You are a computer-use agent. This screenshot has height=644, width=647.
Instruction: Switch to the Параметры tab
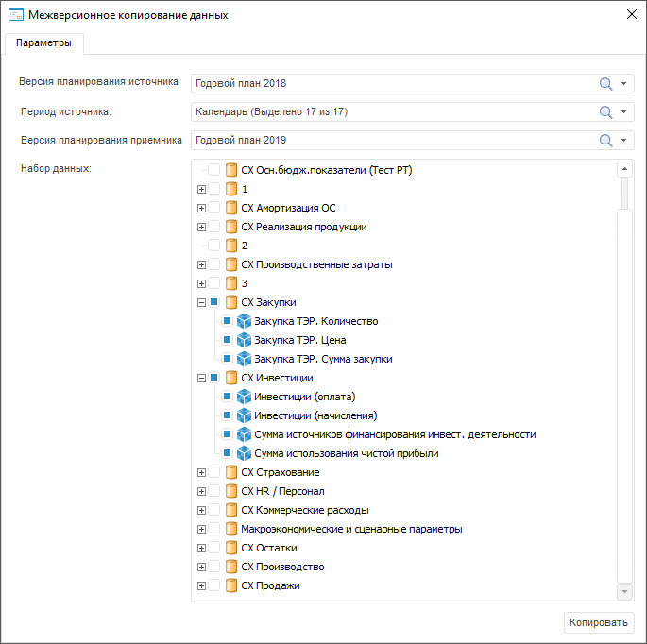(x=43, y=43)
